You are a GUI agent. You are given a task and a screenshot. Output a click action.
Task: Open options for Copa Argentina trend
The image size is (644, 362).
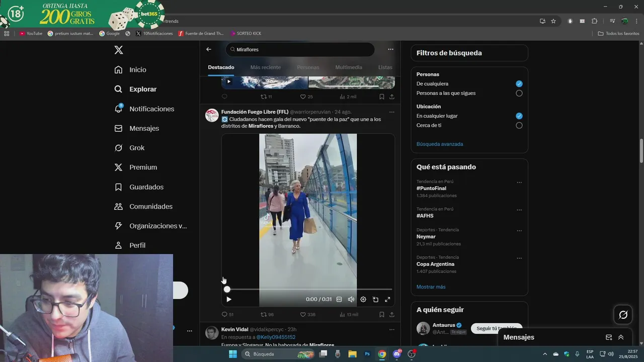click(519, 258)
